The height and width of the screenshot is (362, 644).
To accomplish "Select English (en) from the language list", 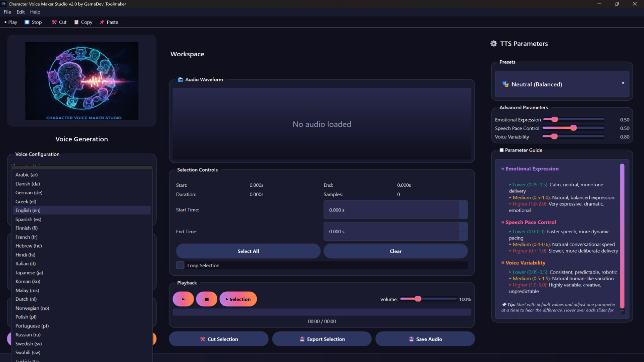I will pos(28,210).
